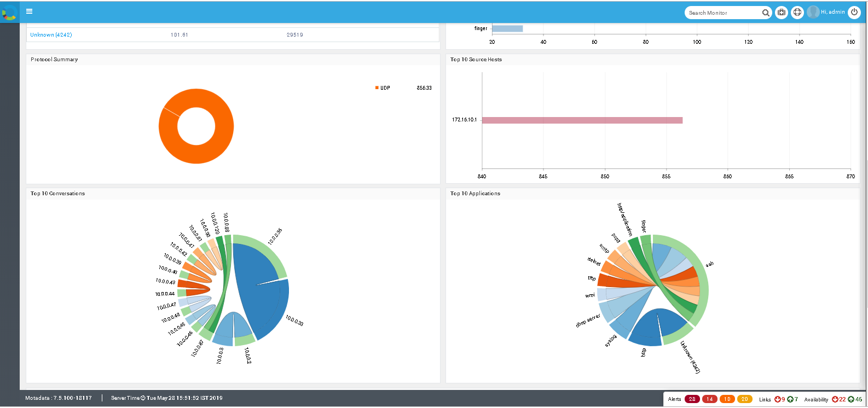Click the search magnifier icon
Screen dimensions: 868x408
coord(766,13)
